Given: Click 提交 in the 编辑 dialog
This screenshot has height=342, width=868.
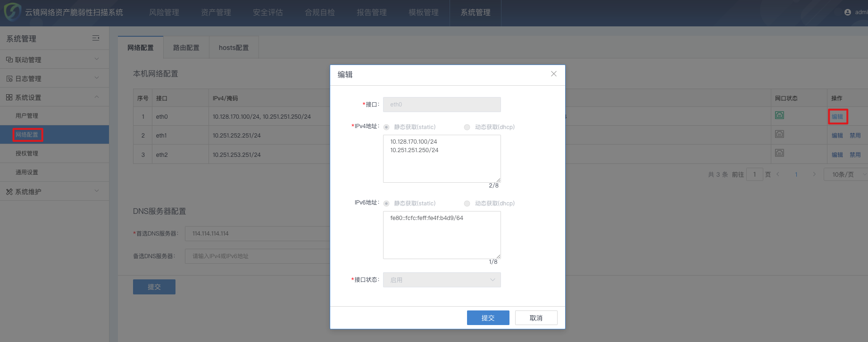Looking at the screenshot, I should [488, 318].
